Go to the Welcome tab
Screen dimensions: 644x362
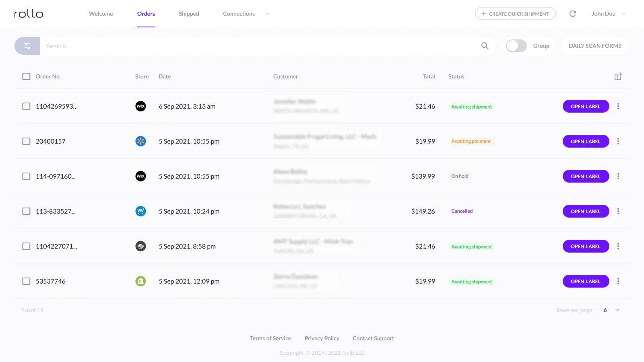tap(101, 13)
